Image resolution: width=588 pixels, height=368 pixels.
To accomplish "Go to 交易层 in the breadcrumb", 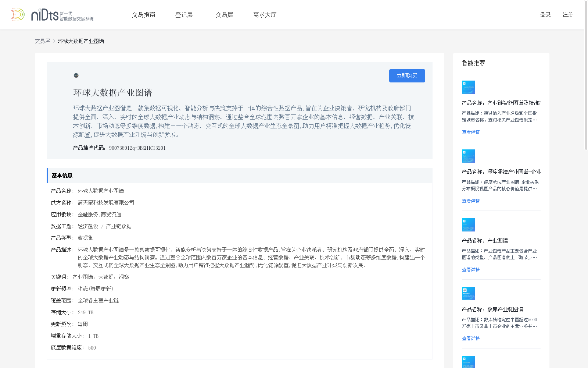I will [42, 41].
